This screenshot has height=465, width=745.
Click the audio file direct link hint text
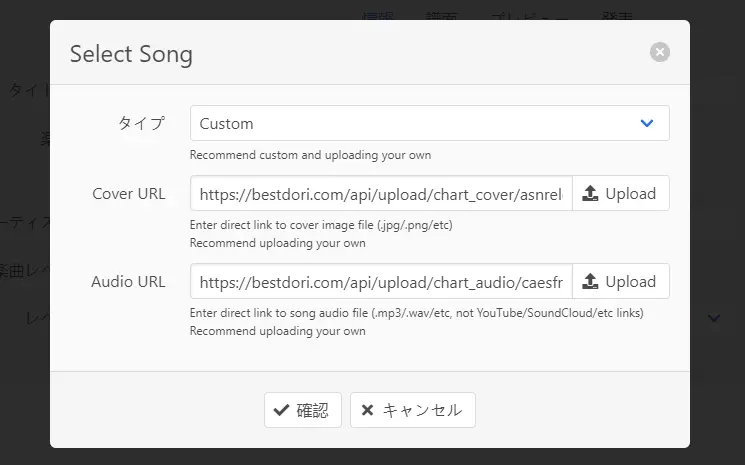tap(416, 313)
